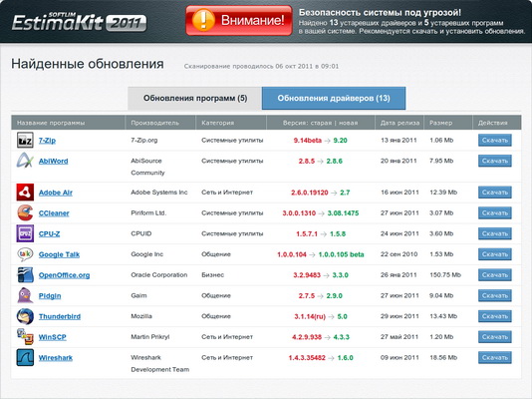Click the WinSCP program icon
The image size is (532, 399).
point(25,337)
